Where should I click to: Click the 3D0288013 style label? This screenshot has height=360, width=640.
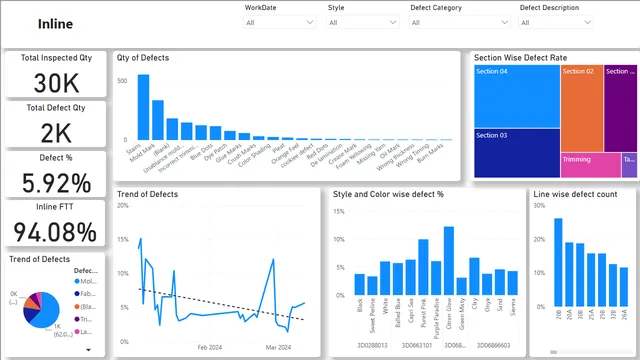coord(372,345)
